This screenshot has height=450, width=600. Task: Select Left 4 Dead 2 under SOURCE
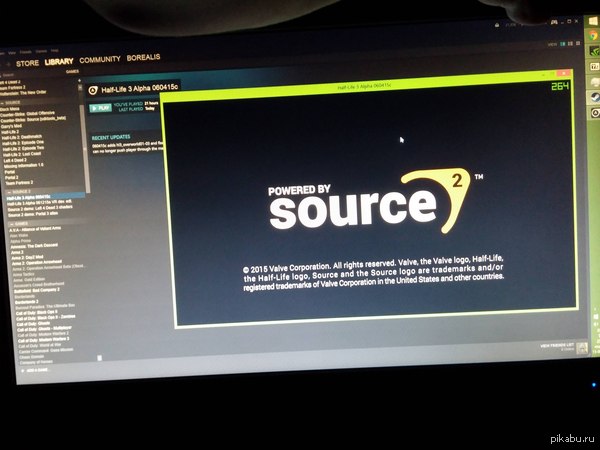click(x=15, y=160)
